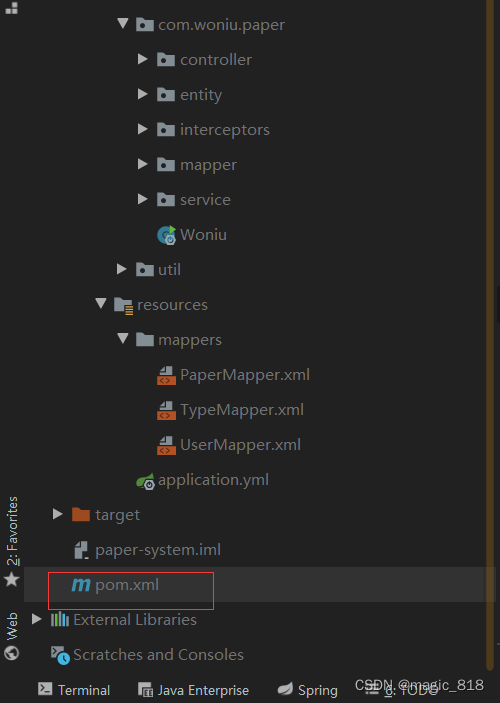Click the Java Enterprise tab icon

[x=145, y=690]
